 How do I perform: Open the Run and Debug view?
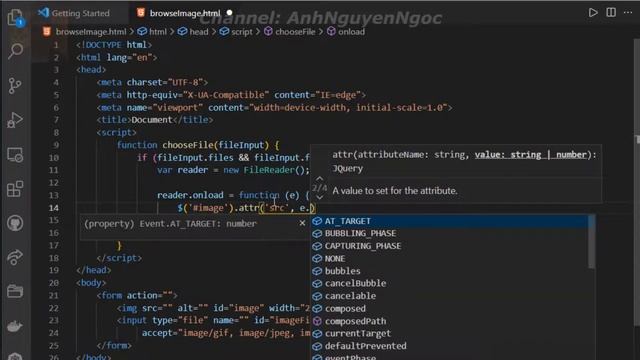click(x=16, y=120)
